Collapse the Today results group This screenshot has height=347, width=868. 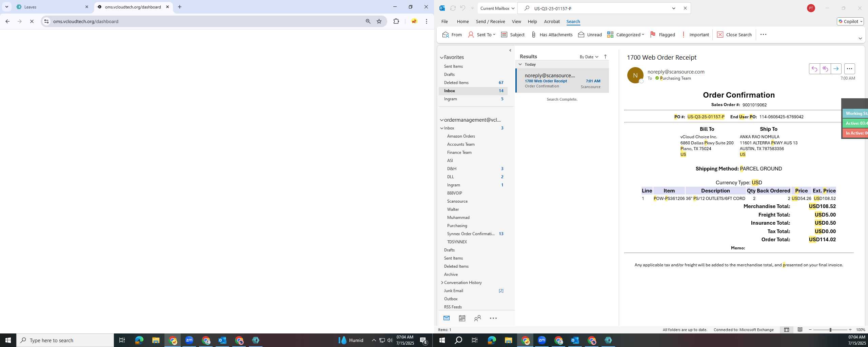[520, 64]
